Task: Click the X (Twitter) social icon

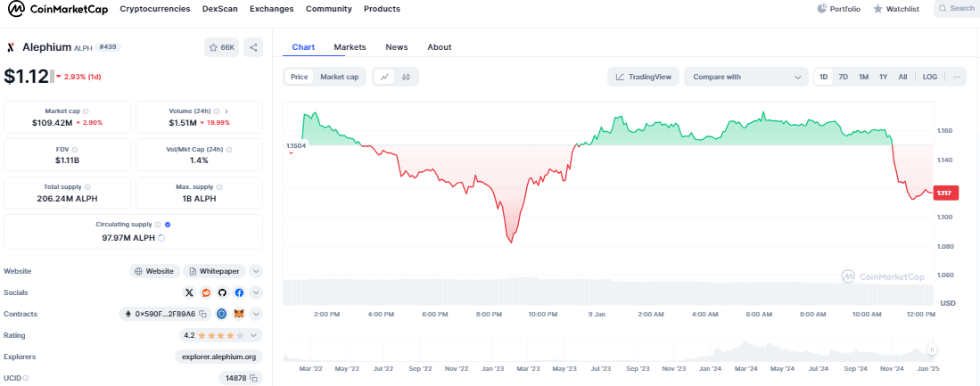Action: pyautogui.click(x=189, y=292)
